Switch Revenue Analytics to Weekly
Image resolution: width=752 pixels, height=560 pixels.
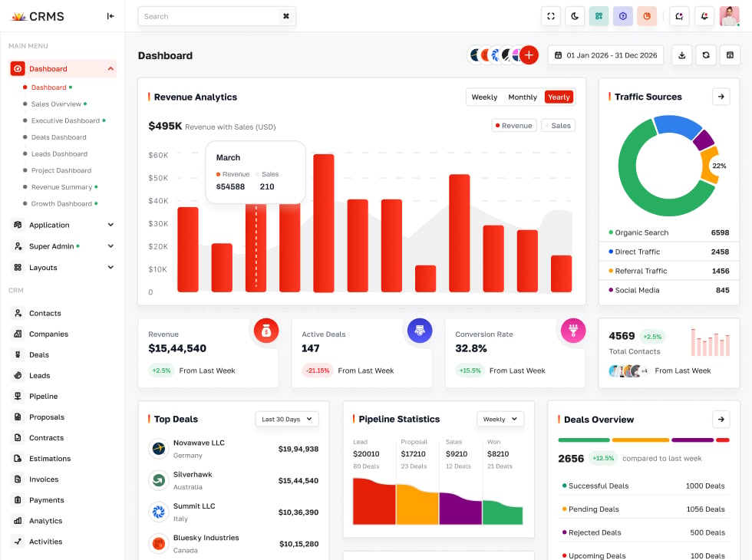[x=484, y=97]
